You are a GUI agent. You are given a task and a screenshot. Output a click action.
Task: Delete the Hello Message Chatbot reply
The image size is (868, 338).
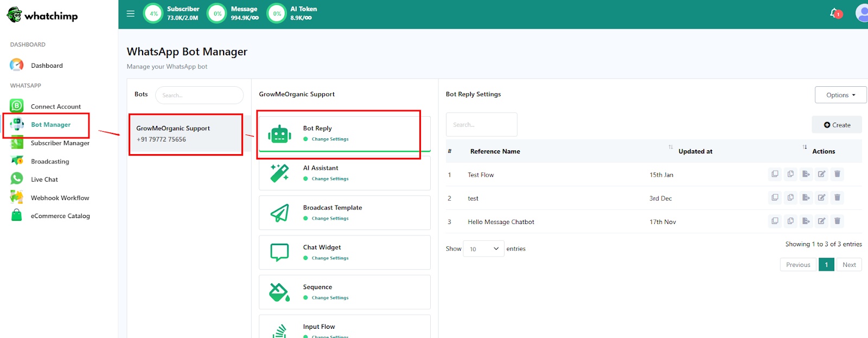[838, 221]
